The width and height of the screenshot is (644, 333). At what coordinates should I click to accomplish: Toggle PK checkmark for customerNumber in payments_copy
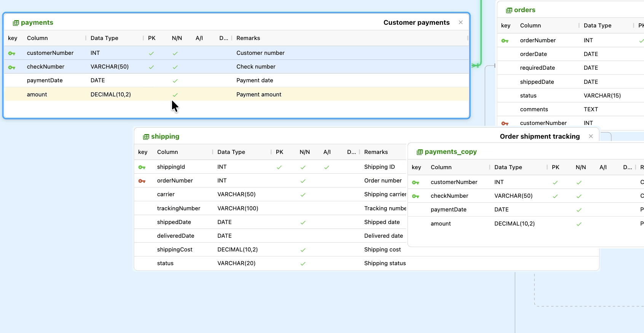[555, 183]
